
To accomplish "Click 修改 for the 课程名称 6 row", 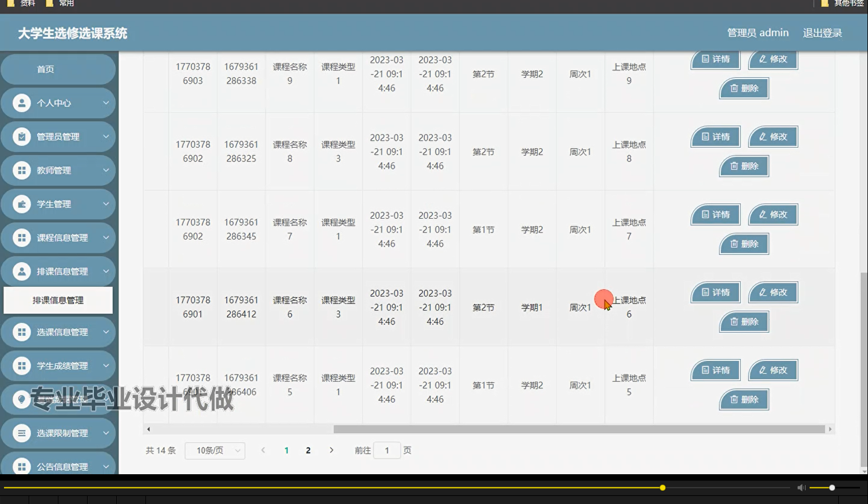I will coord(773,293).
